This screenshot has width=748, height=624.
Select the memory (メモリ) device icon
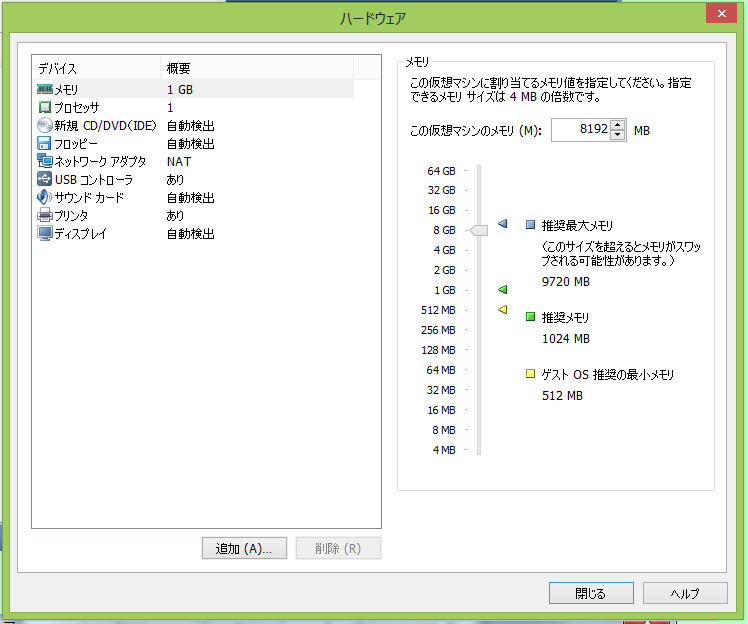pyautogui.click(x=45, y=89)
